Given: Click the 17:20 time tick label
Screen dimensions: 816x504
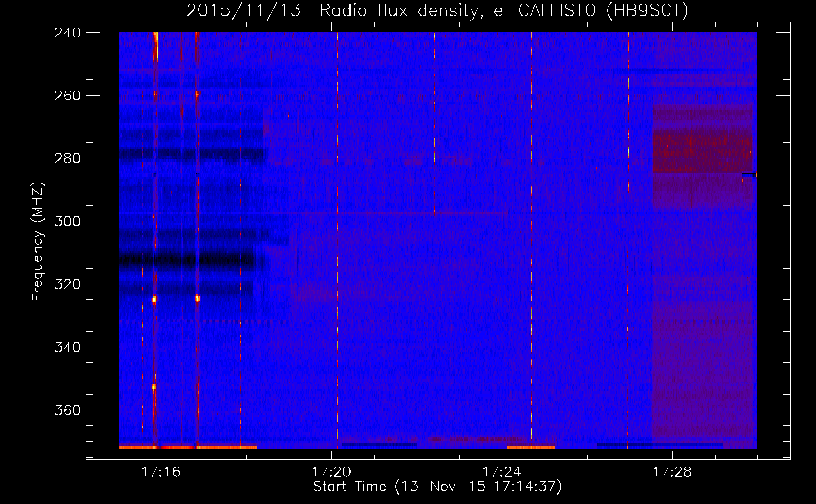Looking at the screenshot, I should coord(331,472).
